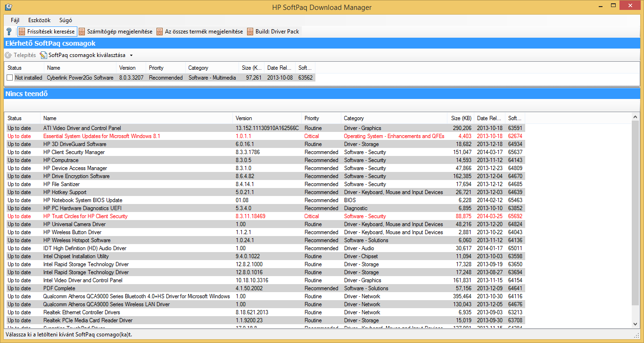Click the Az összes termék megjelenítése icon

click(x=160, y=32)
